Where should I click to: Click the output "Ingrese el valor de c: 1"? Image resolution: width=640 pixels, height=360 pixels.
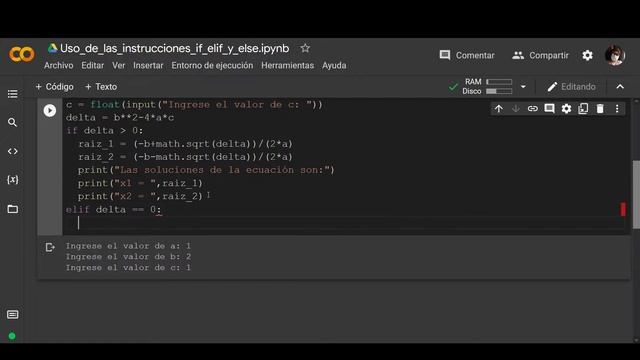pos(128,267)
